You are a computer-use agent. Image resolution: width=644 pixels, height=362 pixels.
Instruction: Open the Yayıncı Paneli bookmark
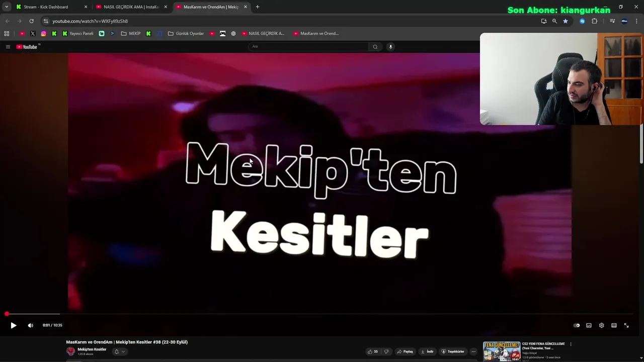click(x=78, y=34)
